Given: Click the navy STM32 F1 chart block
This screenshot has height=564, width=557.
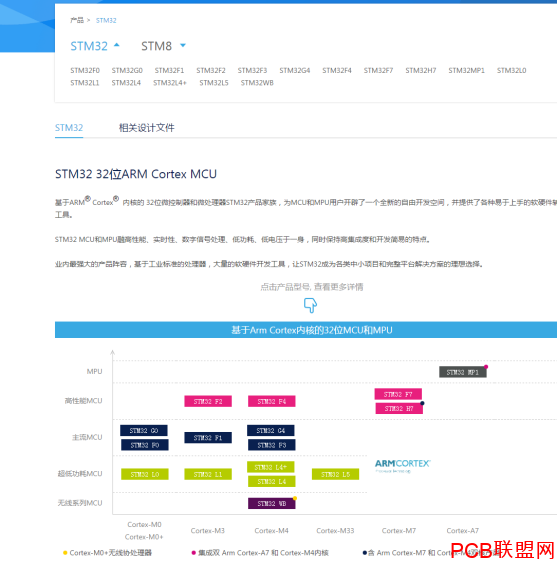Looking at the screenshot, I should [x=208, y=438].
